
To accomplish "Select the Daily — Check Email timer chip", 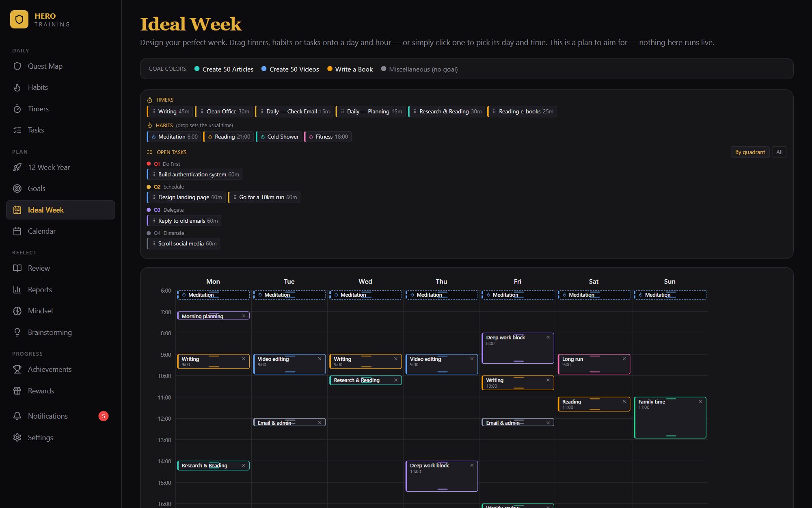I will (294, 111).
